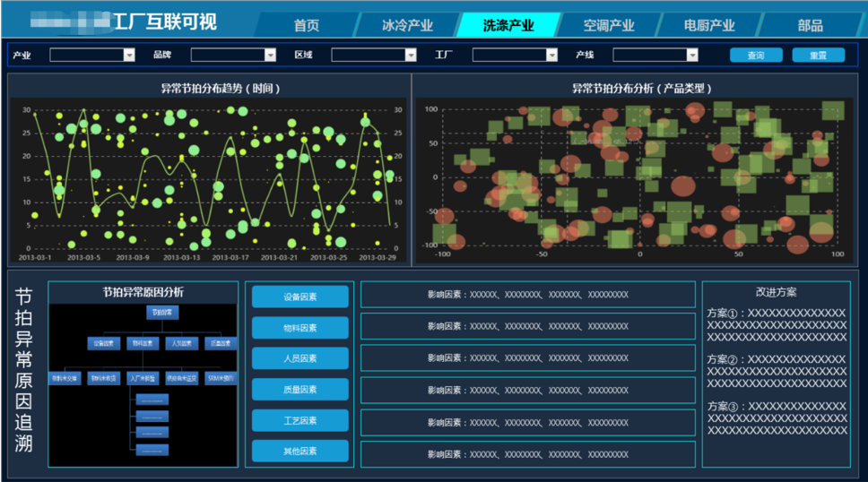Image resolution: width=868 pixels, height=482 pixels.
Task: Choose the 物料因素 factor button
Action: (299, 328)
